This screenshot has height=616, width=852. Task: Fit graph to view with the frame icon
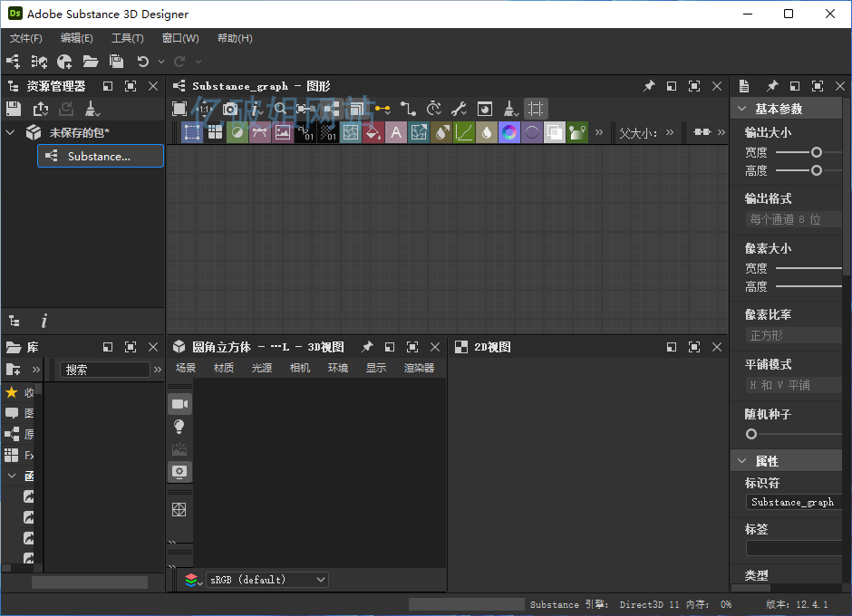(179, 109)
